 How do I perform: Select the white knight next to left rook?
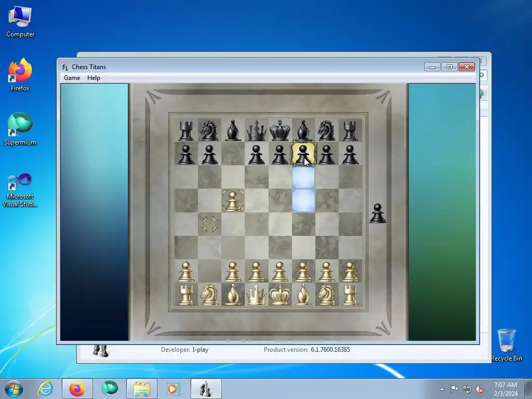click(x=209, y=295)
